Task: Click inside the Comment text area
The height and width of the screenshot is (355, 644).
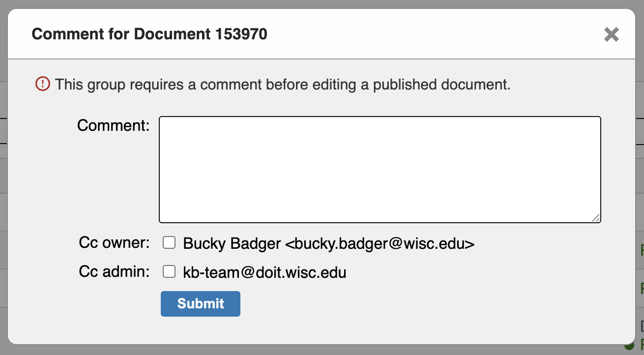Action: point(380,170)
